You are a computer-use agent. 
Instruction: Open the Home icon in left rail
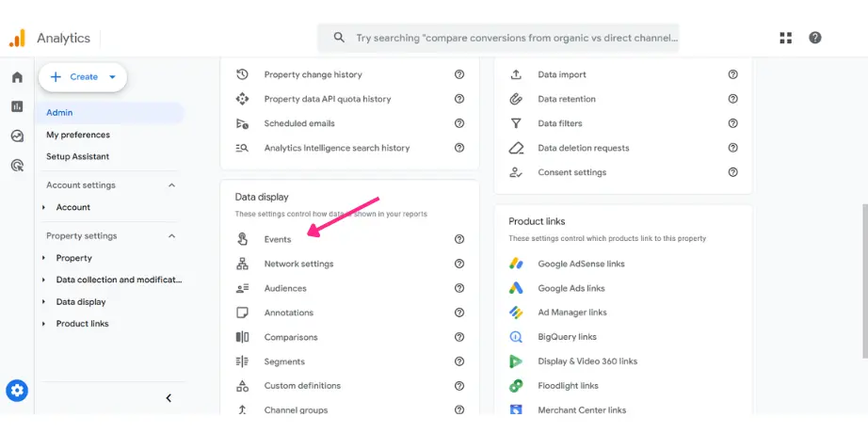click(x=17, y=77)
